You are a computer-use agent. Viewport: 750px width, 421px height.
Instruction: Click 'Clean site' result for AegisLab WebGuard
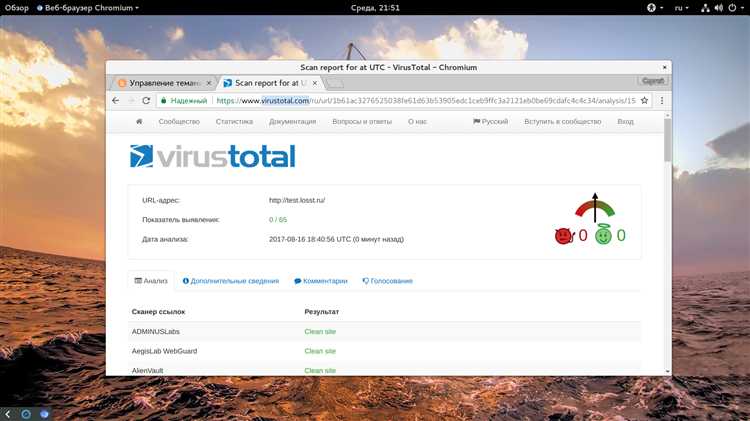coord(320,351)
